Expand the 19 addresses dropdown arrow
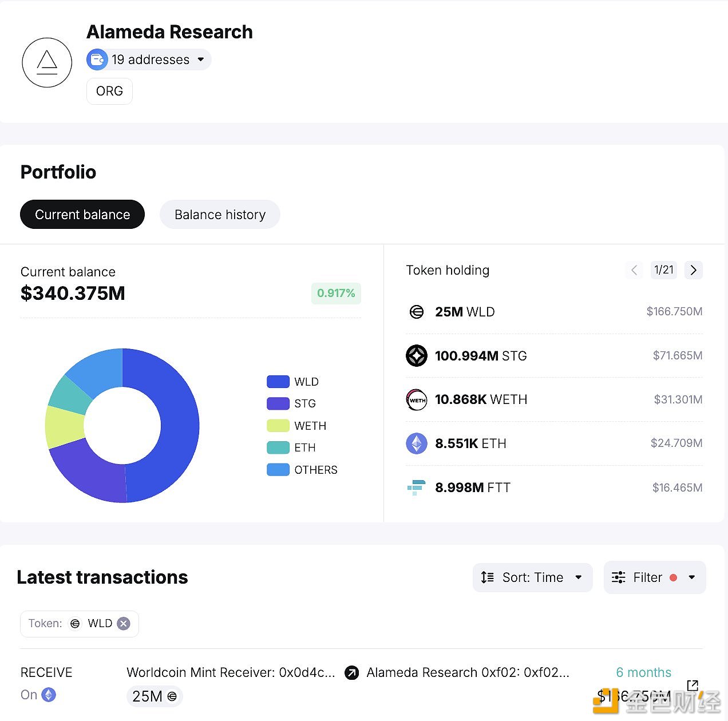Image resolution: width=728 pixels, height=721 pixels. tap(201, 60)
